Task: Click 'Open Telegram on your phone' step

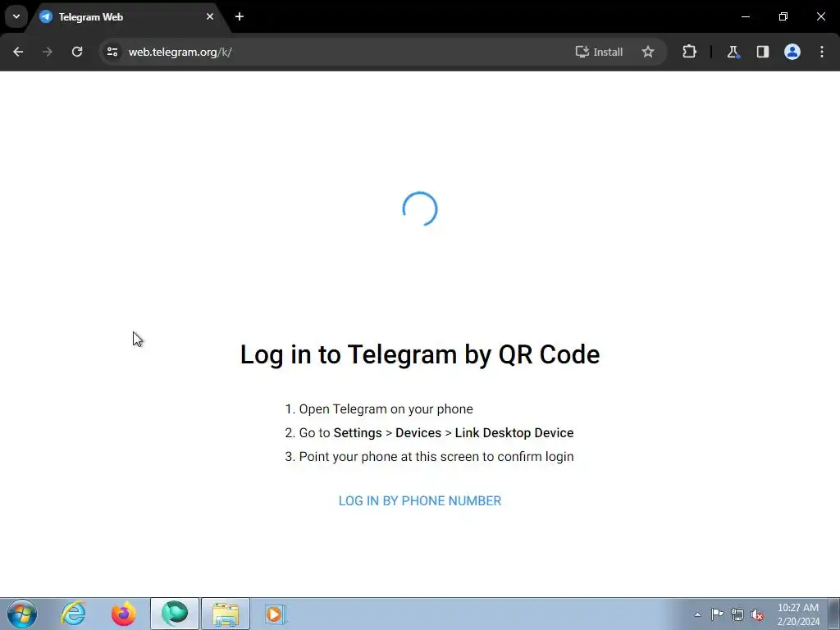Action: pos(386,409)
